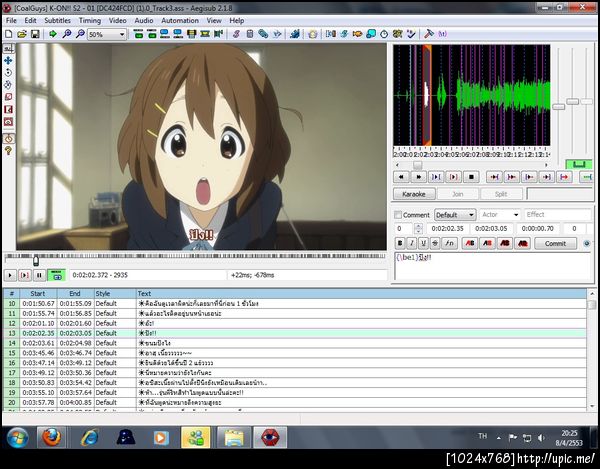The height and width of the screenshot is (469, 600).
Task: Play video with the play button
Action: [x=10, y=275]
